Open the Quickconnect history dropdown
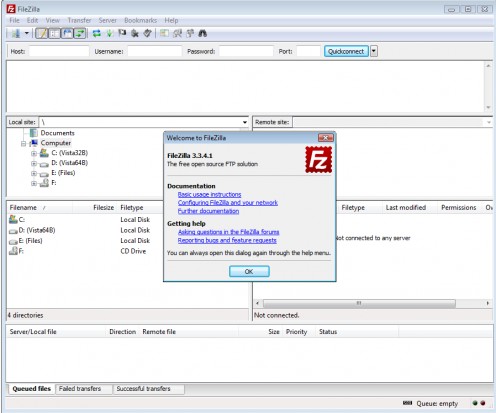 374,51
